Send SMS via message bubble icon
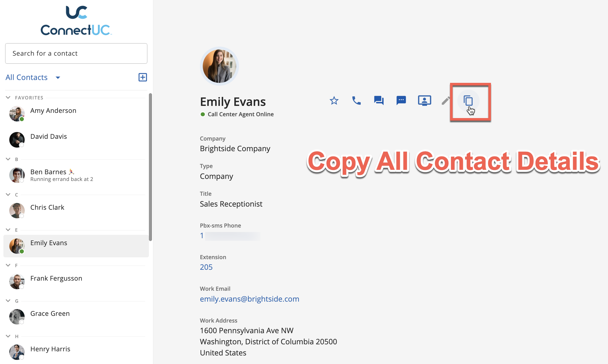Image resolution: width=608 pixels, height=364 pixels. pos(401,100)
